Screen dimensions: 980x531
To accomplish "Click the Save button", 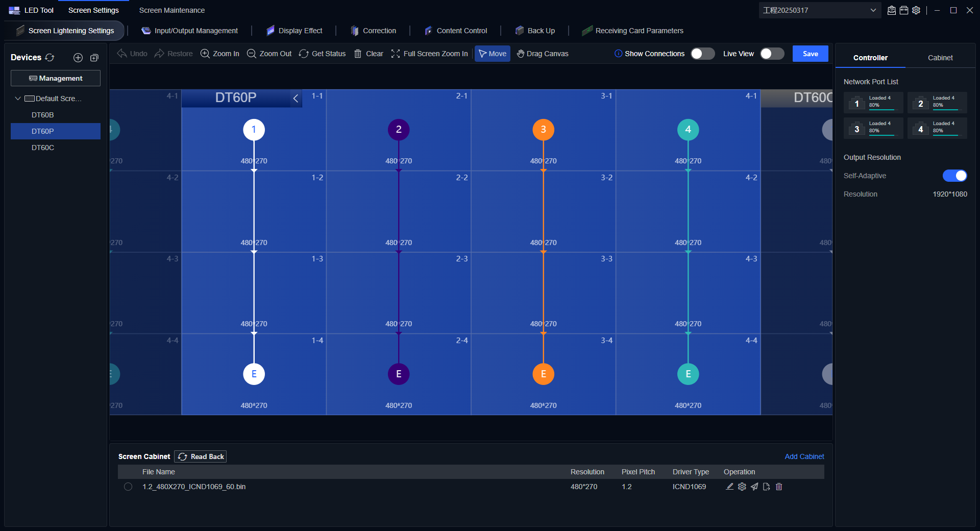I will (x=810, y=54).
